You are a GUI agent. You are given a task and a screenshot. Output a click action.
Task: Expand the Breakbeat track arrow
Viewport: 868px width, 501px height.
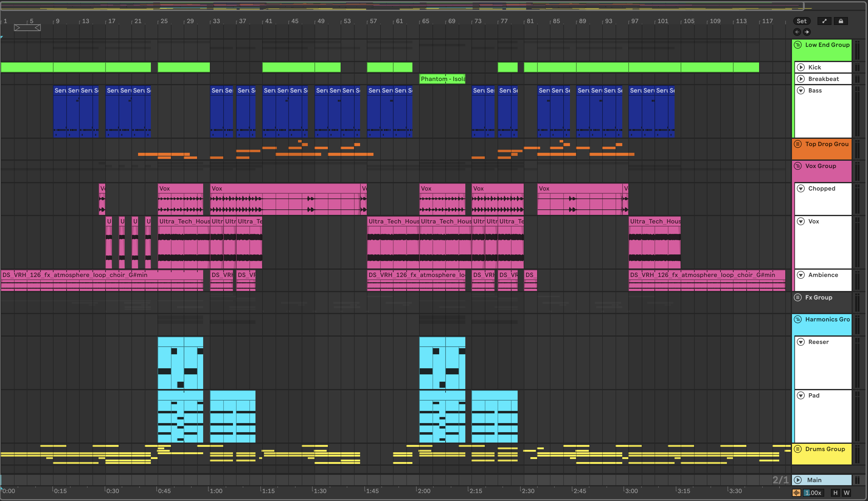click(801, 79)
